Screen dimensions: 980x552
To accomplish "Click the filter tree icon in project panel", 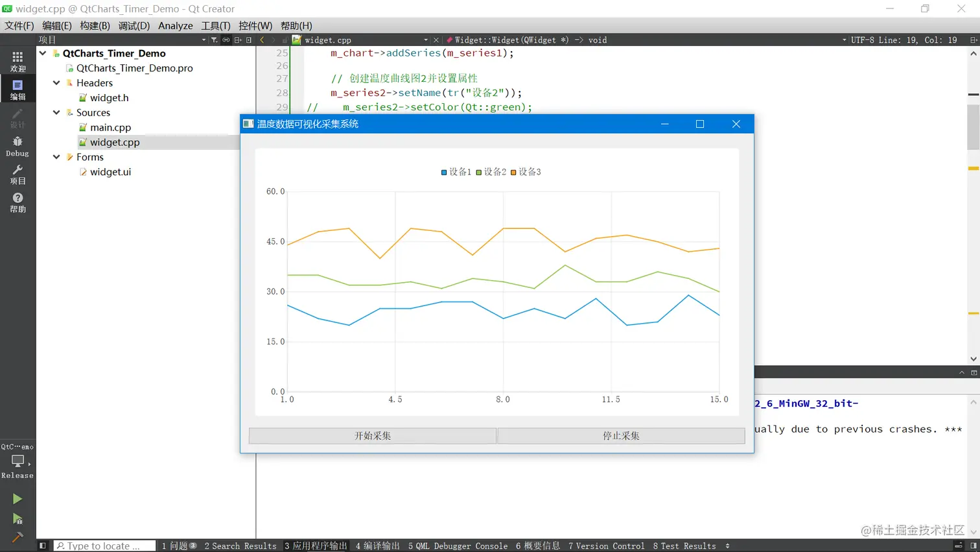I will pyautogui.click(x=214, y=40).
